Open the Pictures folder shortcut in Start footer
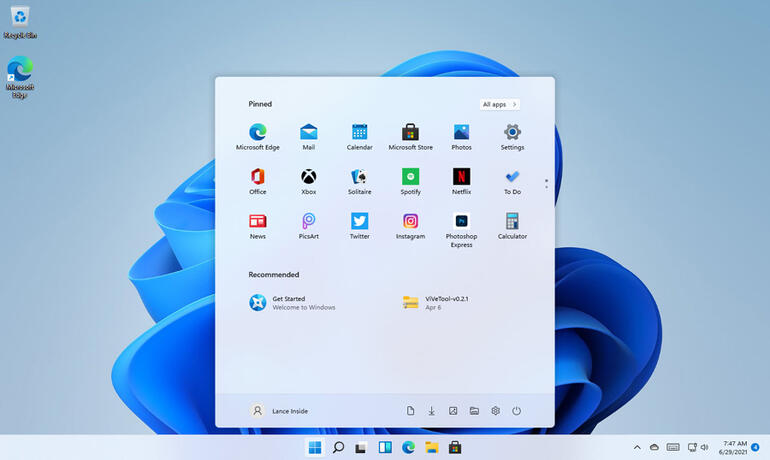This screenshot has width=770, height=460. 453,411
